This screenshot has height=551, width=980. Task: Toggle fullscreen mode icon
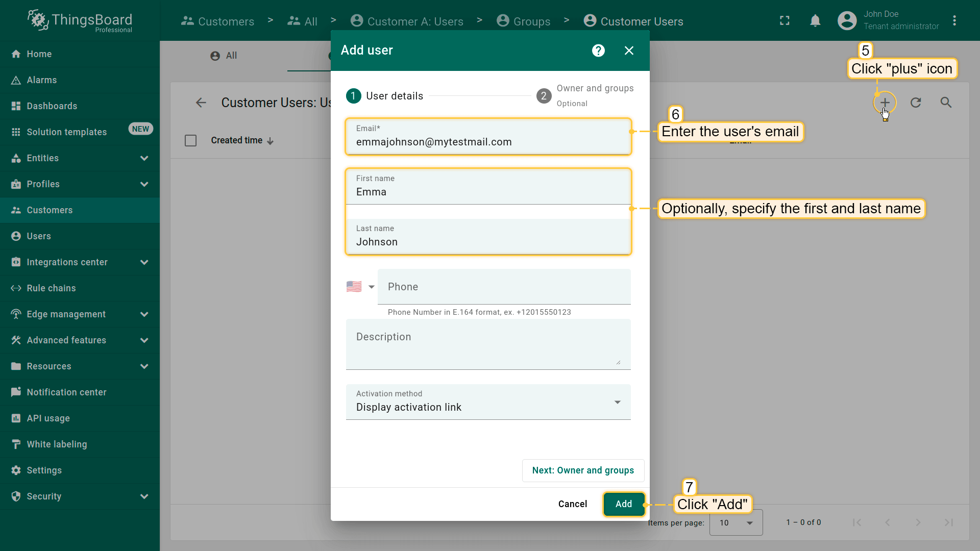tap(785, 21)
